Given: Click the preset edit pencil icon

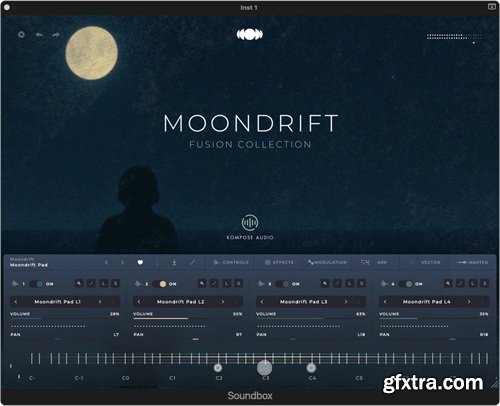Looking at the screenshot, I should coord(192,262).
